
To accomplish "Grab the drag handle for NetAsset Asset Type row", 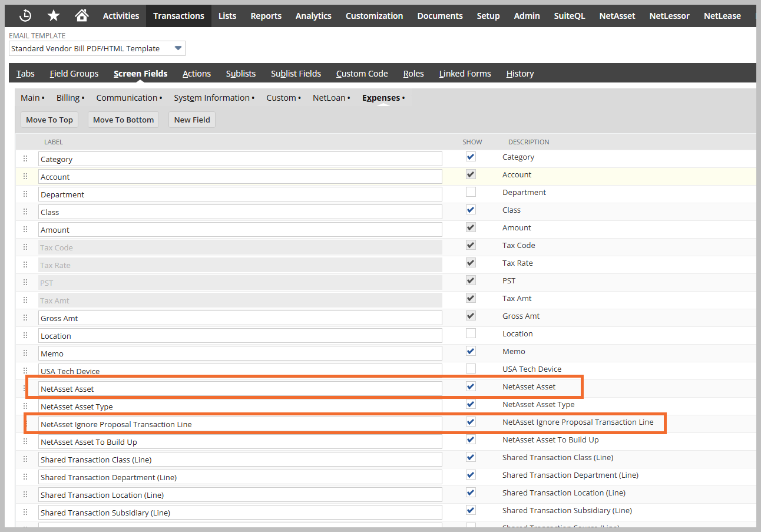I will [25, 407].
